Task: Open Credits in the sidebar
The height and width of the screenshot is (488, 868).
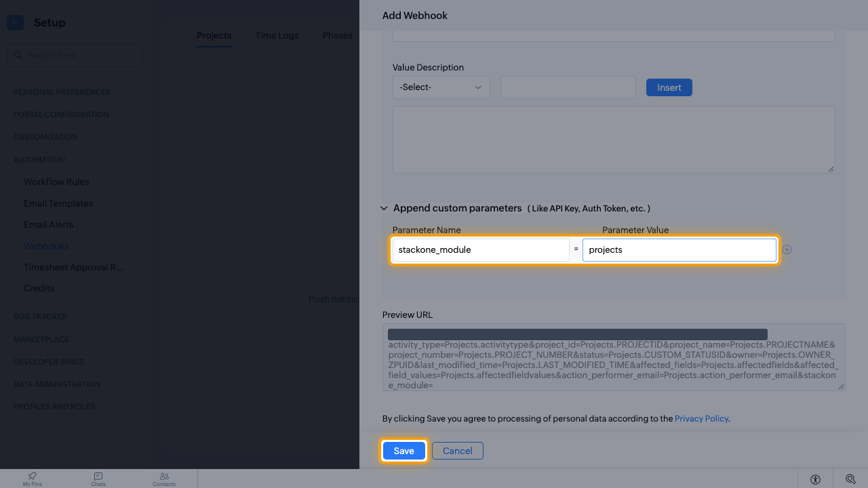Action: click(39, 288)
